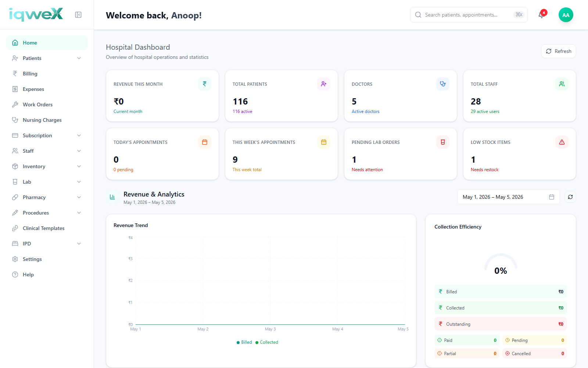Click the search magnifier icon
Image resolution: width=588 pixels, height=368 pixels.
(x=418, y=15)
